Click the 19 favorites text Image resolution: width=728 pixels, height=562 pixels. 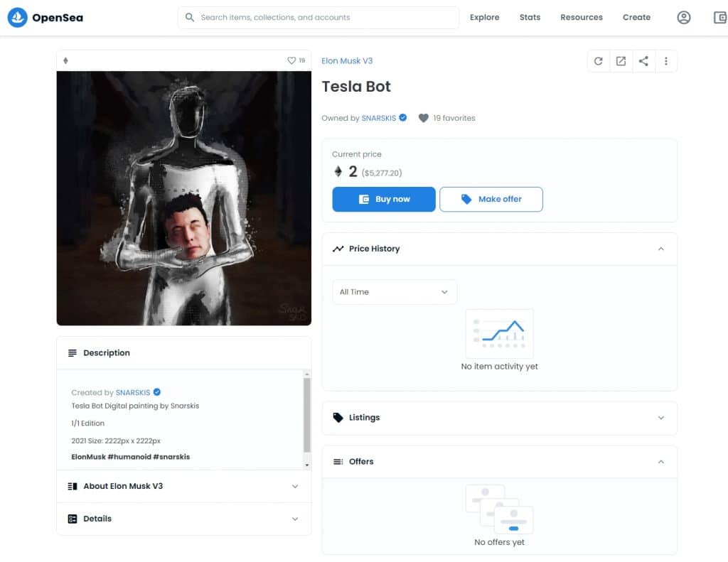click(x=454, y=119)
